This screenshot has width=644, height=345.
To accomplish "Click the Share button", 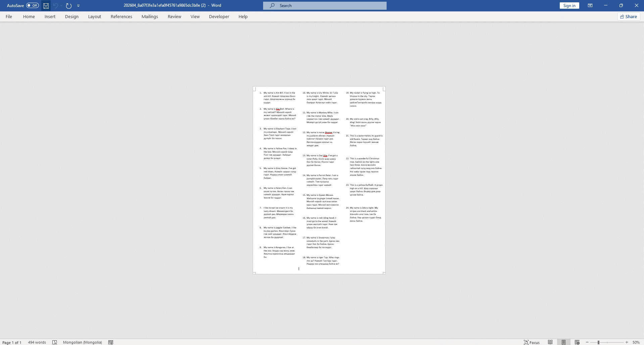I will point(629,17).
